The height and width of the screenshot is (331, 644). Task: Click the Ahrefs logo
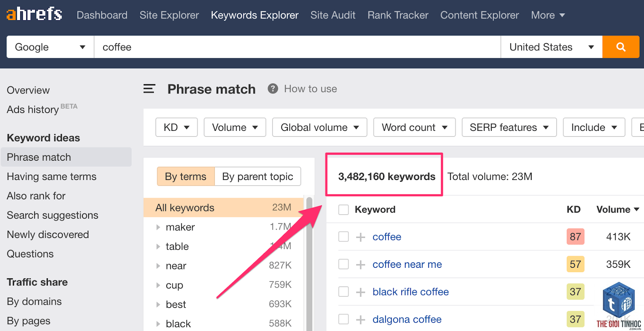click(x=34, y=14)
